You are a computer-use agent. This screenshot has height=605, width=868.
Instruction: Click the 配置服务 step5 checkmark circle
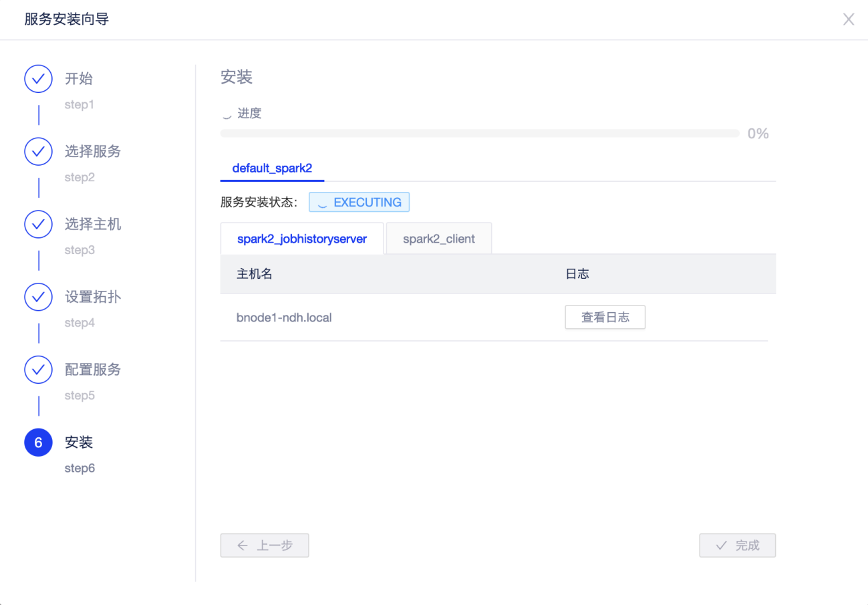[38, 370]
